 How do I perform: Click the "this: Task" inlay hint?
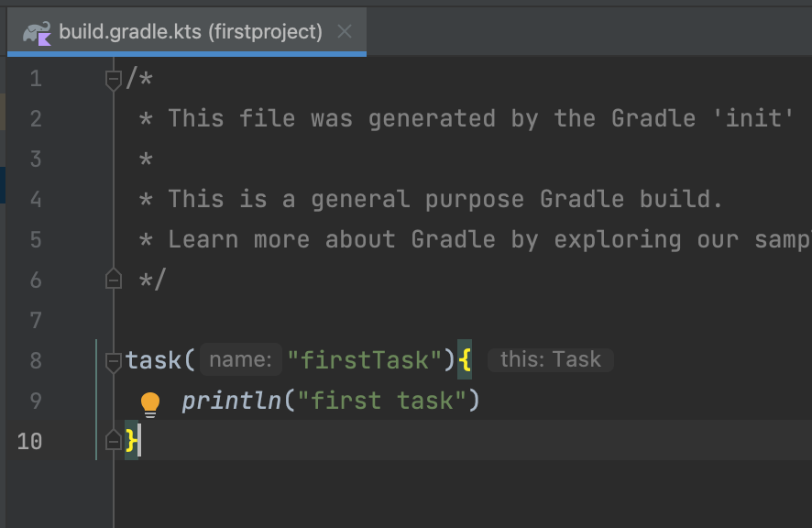pos(551,359)
